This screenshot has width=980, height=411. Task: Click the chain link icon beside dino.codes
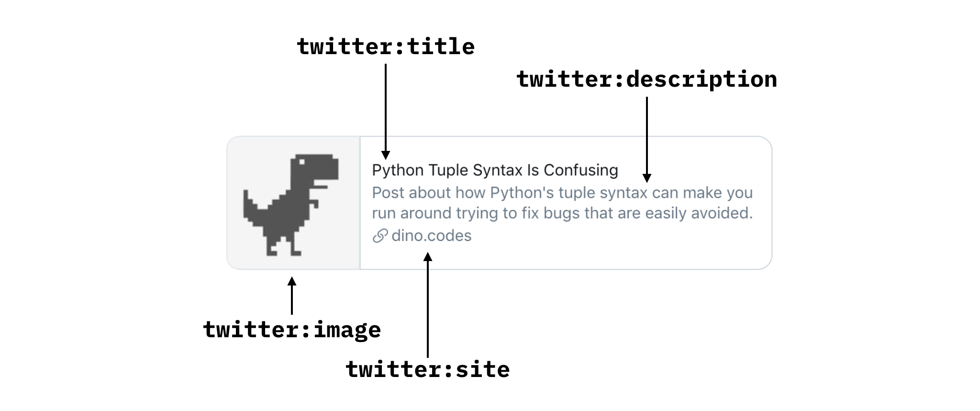click(x=380, y=236)
